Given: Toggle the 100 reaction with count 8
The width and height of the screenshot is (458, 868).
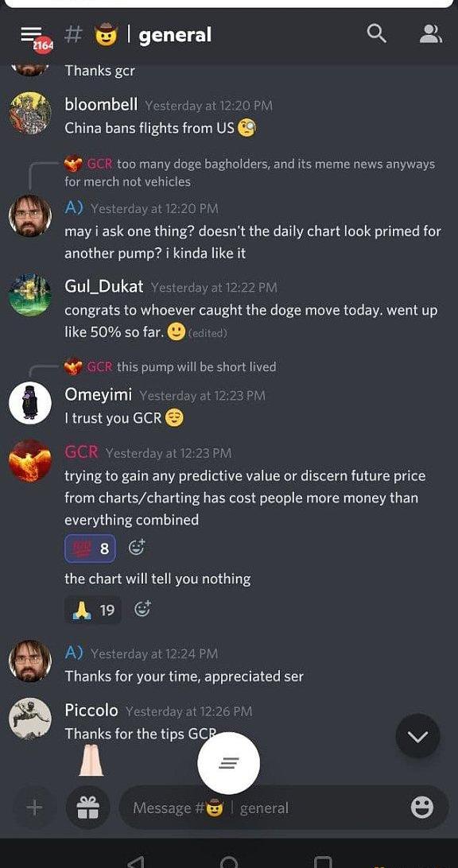Looking at the screenshot, I should click(x=91, y=548).
